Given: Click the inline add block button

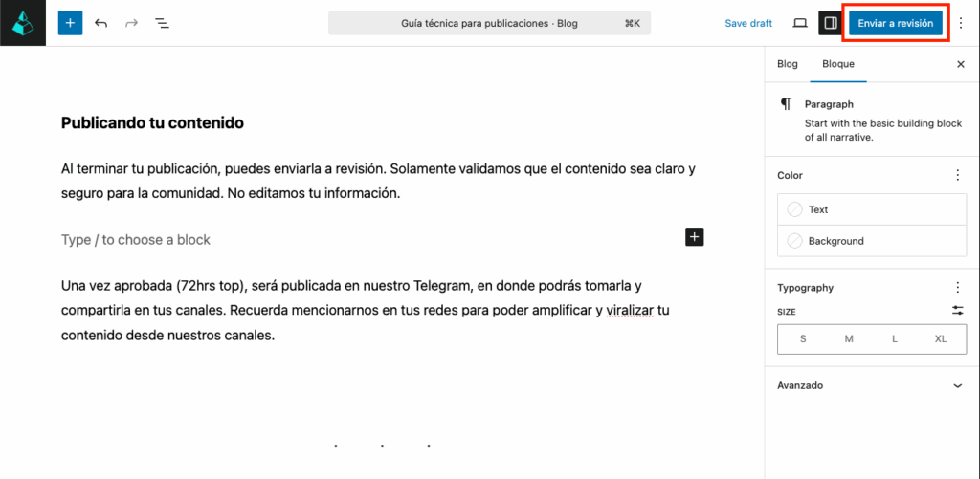Looking at the screenshot, I should point(695,237).
